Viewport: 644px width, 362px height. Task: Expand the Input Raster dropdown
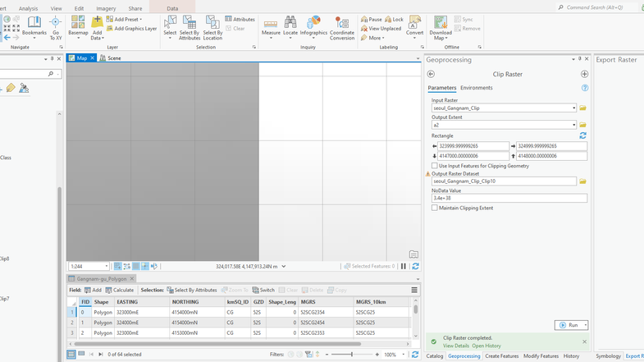click(x=573, y=108)
